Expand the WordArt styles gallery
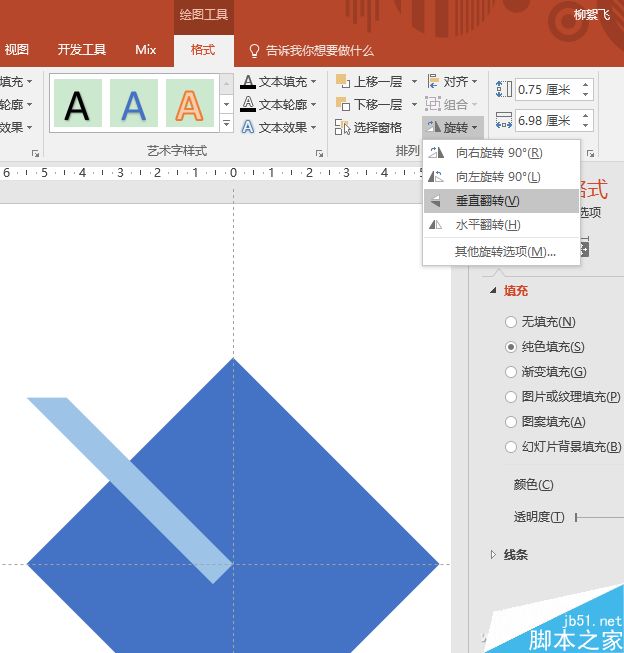 227,123
